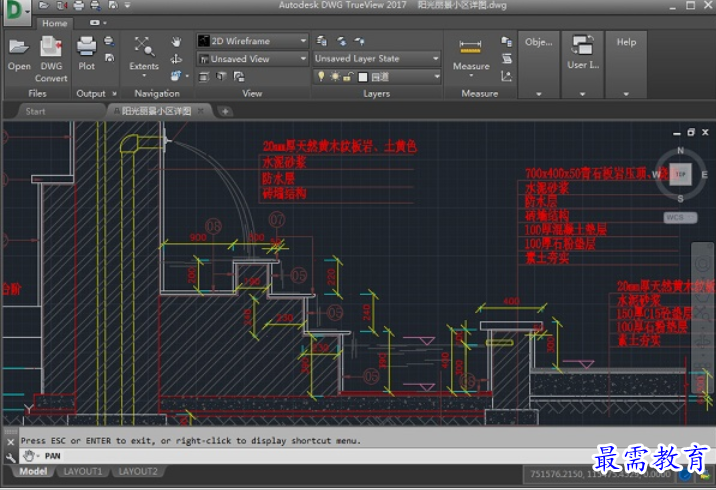Close the command line with X

tap(11, 442)
